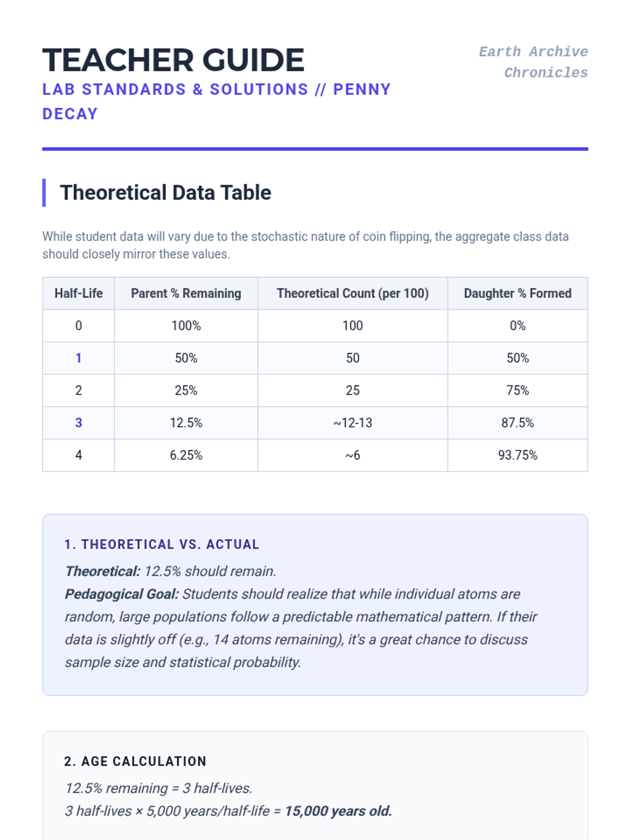Click the 93.75% daughter formed cell

coord(517,455)
